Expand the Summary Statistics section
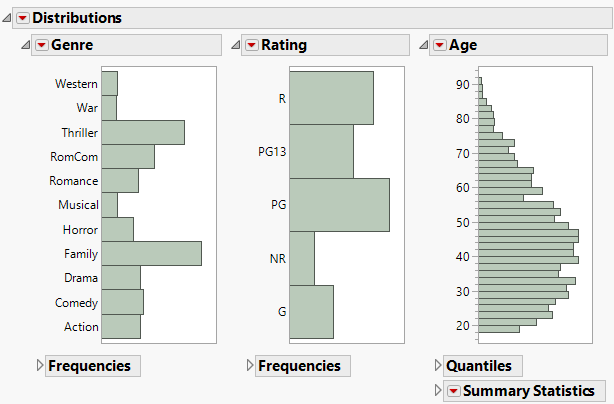This screenshot has height=404, width=614. (x=438, y=391)
